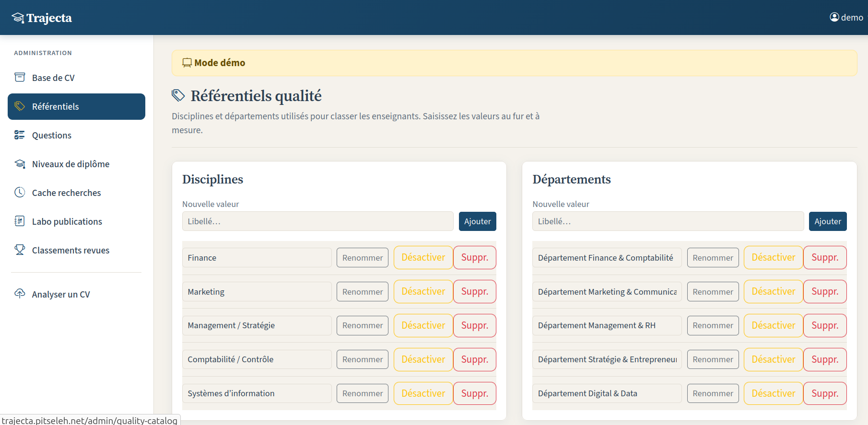This screenshot has width=868, height=425.
Task: Click the Trajecta brand name in header
Action: tap(49, 18)
